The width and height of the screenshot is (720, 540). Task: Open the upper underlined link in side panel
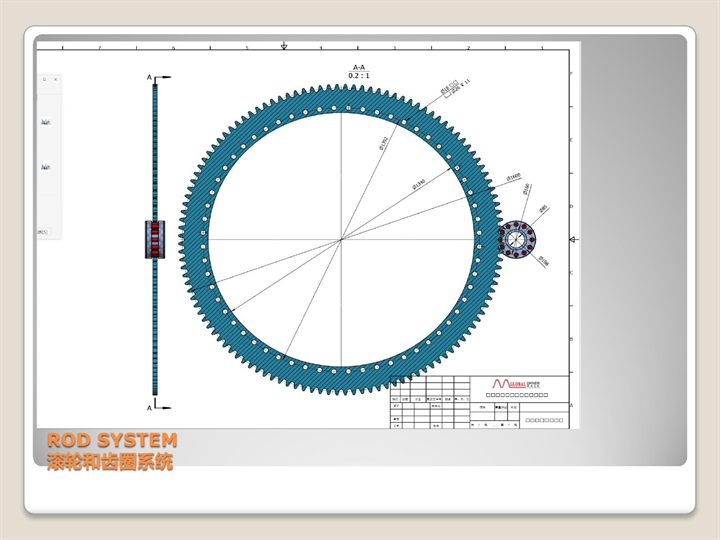[45, 122]
